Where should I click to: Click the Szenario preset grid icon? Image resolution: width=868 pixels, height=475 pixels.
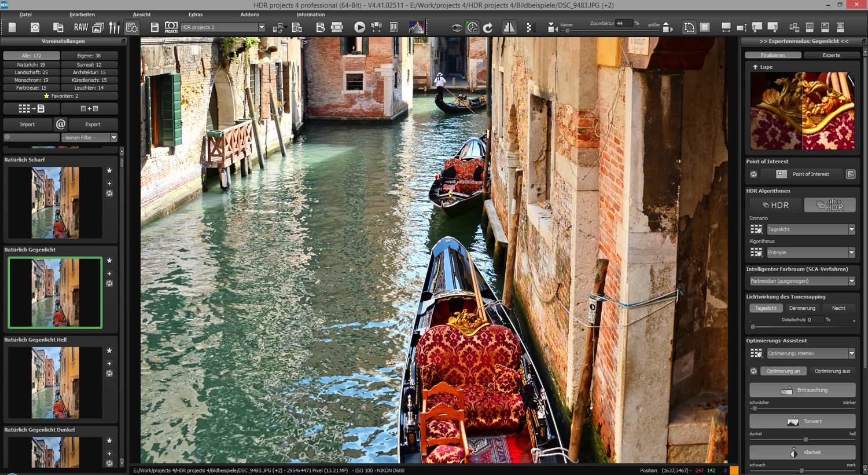point(756,229)
